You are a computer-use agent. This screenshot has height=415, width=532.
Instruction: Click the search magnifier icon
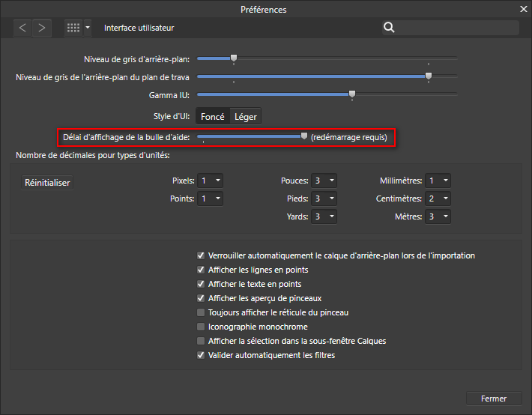coord(389,28)
